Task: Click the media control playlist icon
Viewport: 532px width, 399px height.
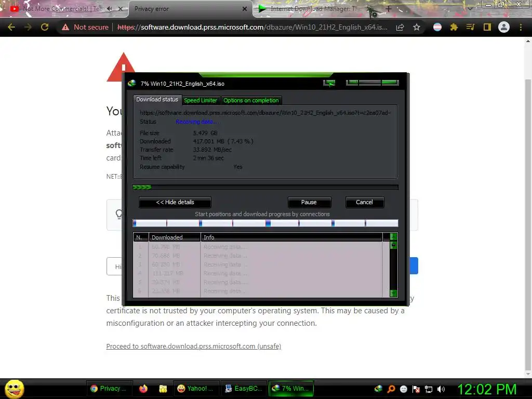Action: click(x=470, y=27)
